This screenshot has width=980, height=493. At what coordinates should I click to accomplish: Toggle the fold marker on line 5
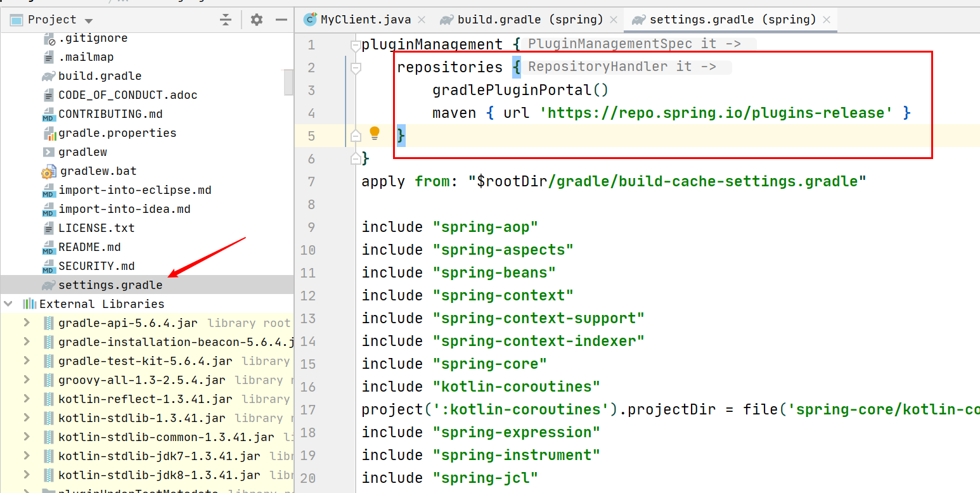(356, 136)
